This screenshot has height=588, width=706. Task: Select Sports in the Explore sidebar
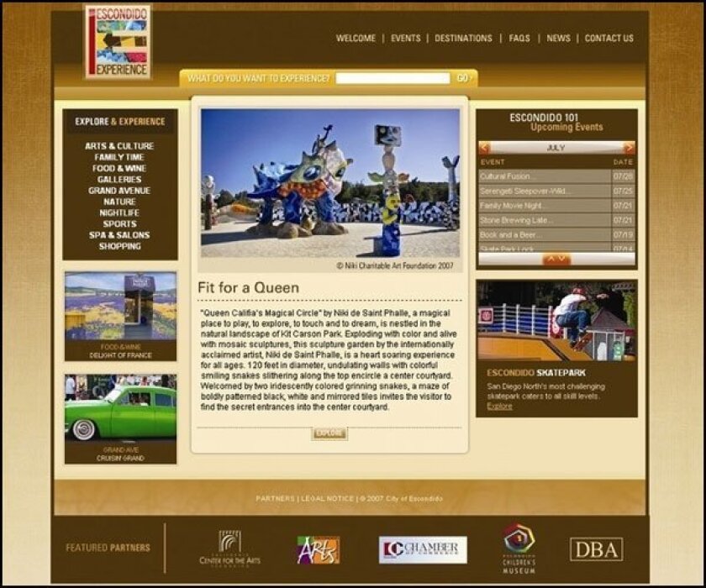pyautogui.click(x=119, y=223)
